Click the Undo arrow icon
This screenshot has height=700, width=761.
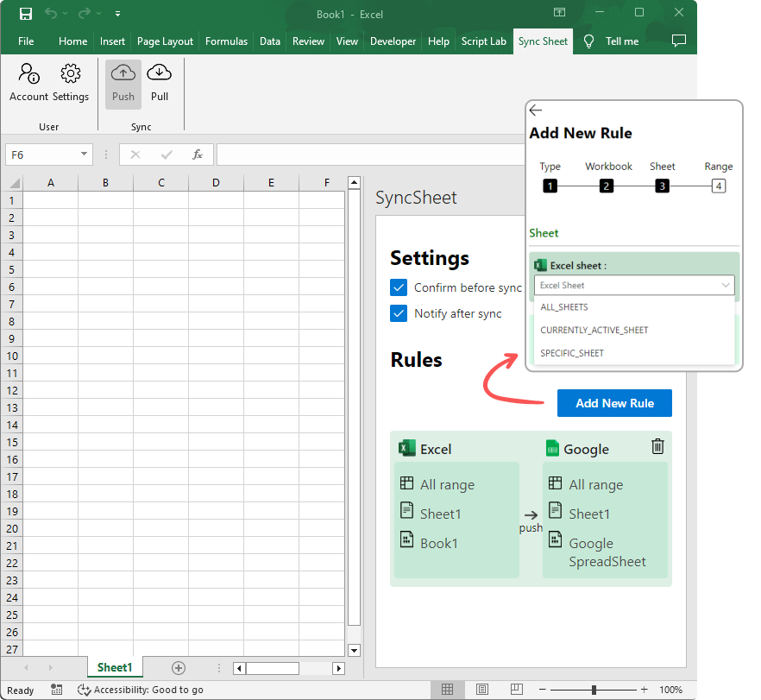tap(50, 14)
